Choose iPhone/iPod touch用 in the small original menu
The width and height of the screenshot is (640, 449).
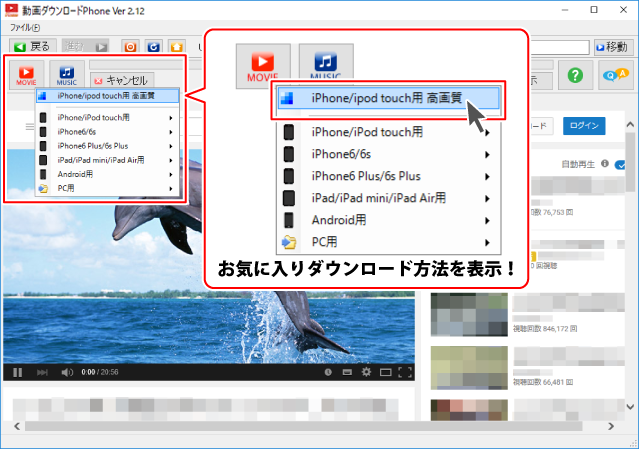(107, 118)
